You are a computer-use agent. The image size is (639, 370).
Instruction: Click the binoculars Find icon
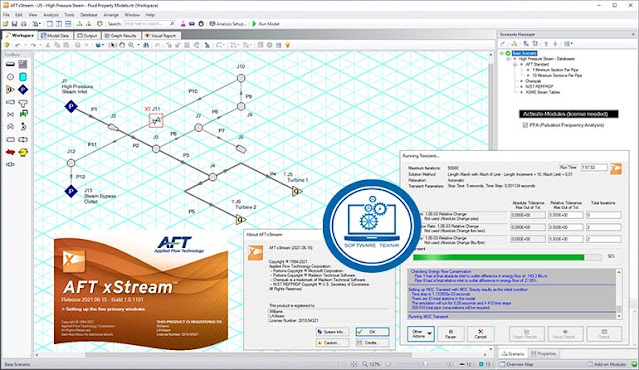click(x=146, y=45)
